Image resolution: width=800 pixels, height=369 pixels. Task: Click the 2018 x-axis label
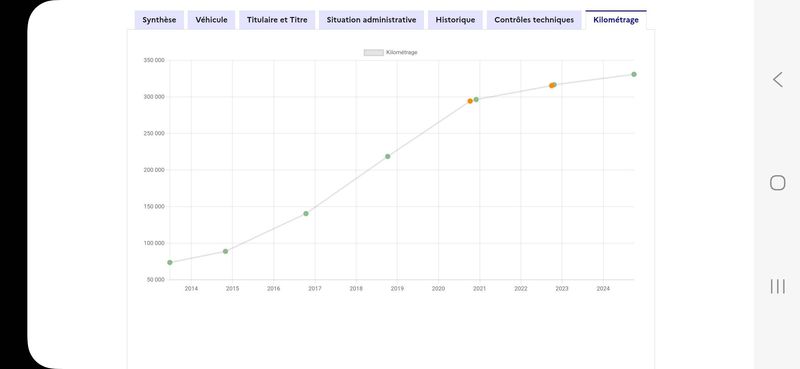click(x=356, y=289)
